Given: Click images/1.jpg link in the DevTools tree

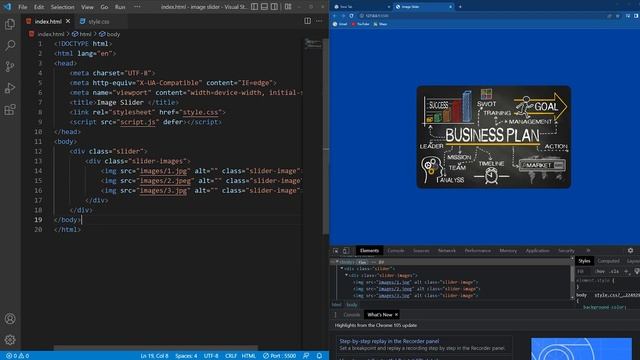Looking at the screenshot, I should [394, 282].
